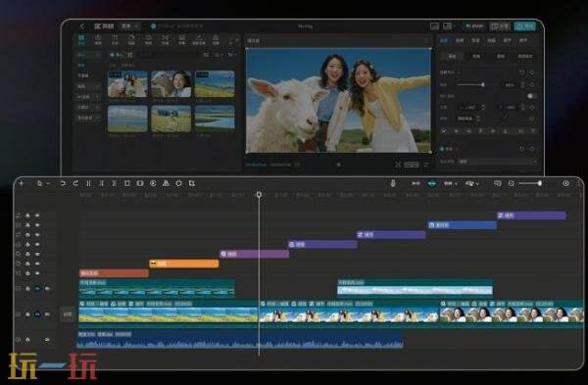This screenshot has width=588, height=385.
Task: Select the pointer selection tool in timeline toolbar
Action: 40,183
